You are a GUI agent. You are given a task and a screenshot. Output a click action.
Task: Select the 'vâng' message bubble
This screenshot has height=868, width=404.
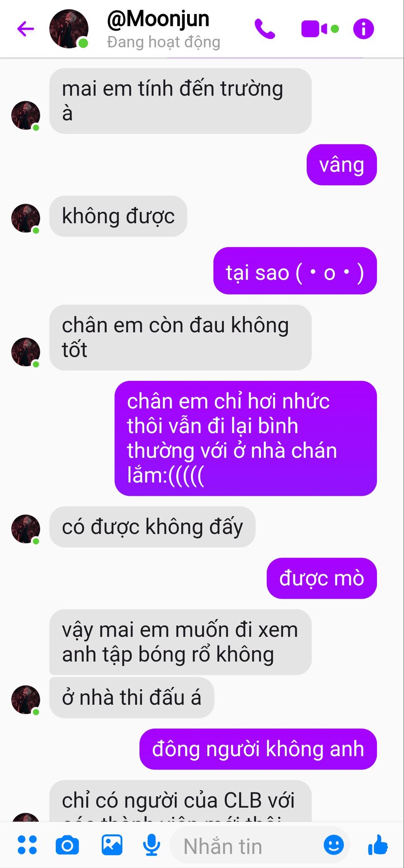pos(342,165)
